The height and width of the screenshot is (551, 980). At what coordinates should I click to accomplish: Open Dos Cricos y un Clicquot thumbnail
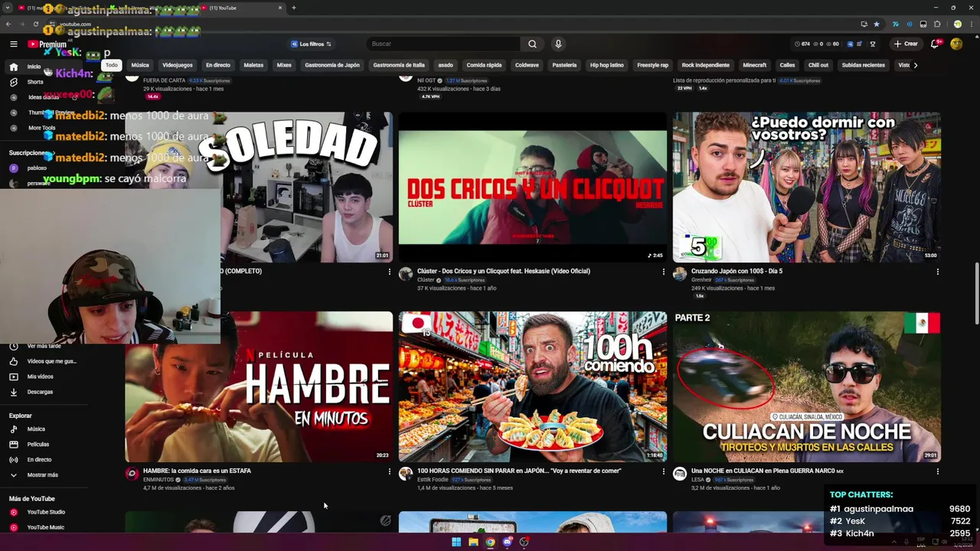(x=532, y=187)
